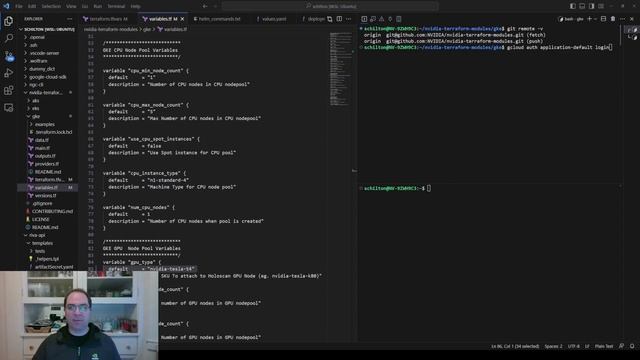This screenshot has height=360, width=640.
Task: Open the Help menu
Action: 136,6
